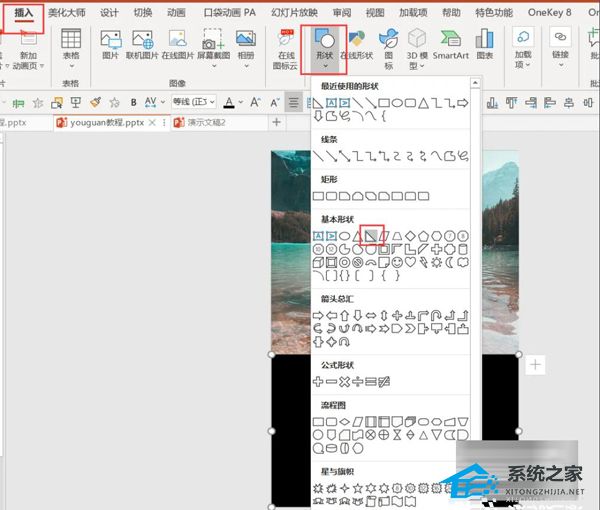The image size is (600, 510).
Task: Toggle center text alignment
Action: click(293, 103)
